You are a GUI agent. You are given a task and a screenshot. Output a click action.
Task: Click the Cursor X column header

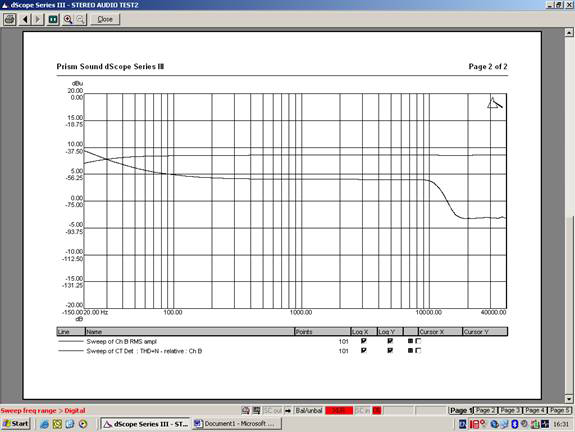tap(440, 332)
